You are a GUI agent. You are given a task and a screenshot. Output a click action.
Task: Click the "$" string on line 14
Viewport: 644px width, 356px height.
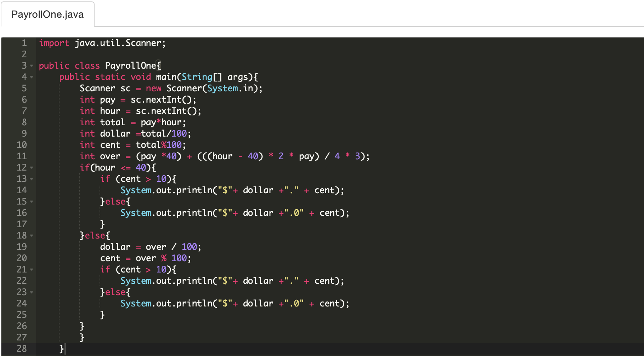(224, 190)
